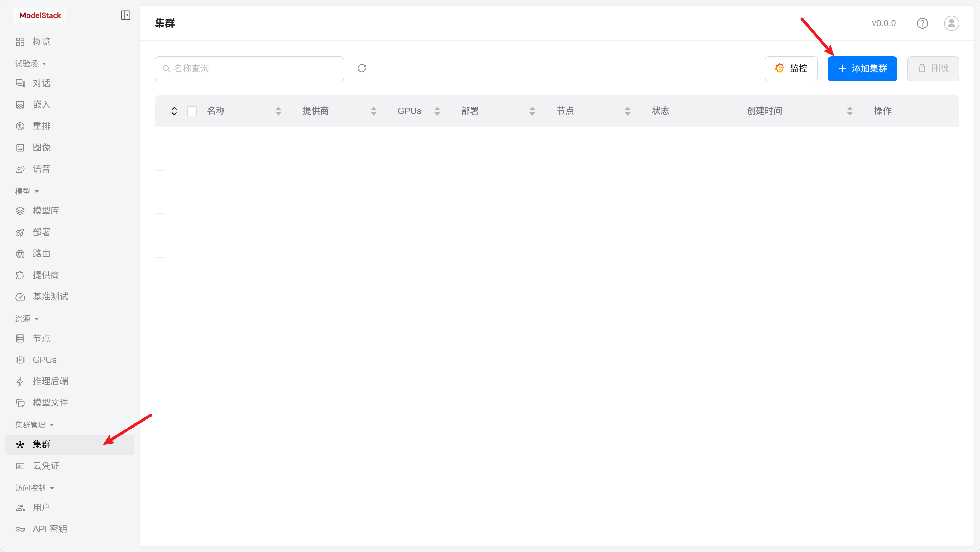This screenshot has height=552, width=980.
Task: Sort the table by 部署 column
Action: pos(533,111)
